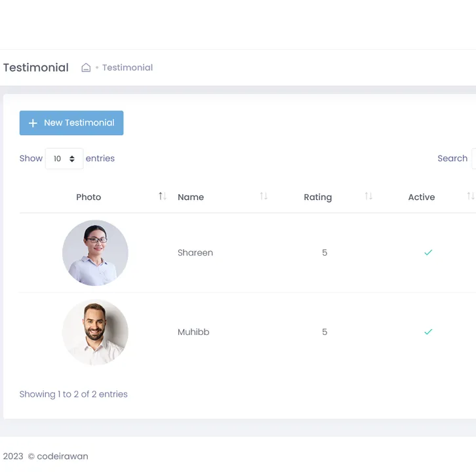Select the Rating column header text
476x476 pixels.
pyautogui.click(x=318, y=197)
